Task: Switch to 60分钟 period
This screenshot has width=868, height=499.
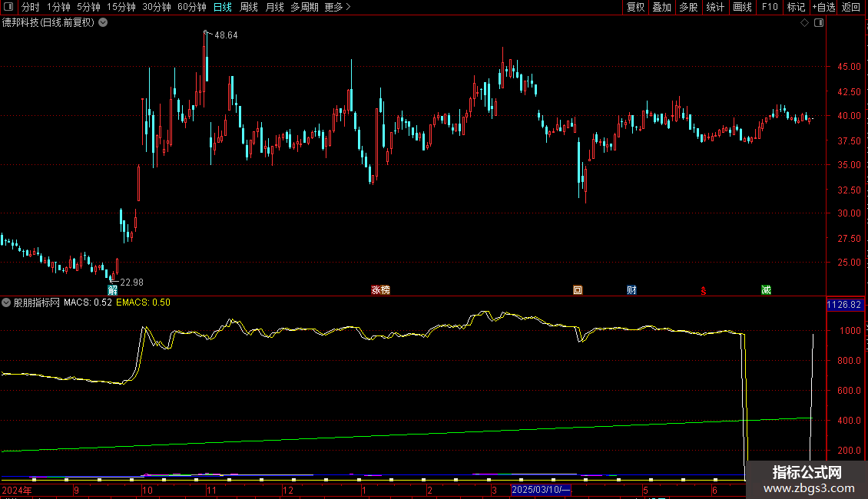Action: coord(191,7)
